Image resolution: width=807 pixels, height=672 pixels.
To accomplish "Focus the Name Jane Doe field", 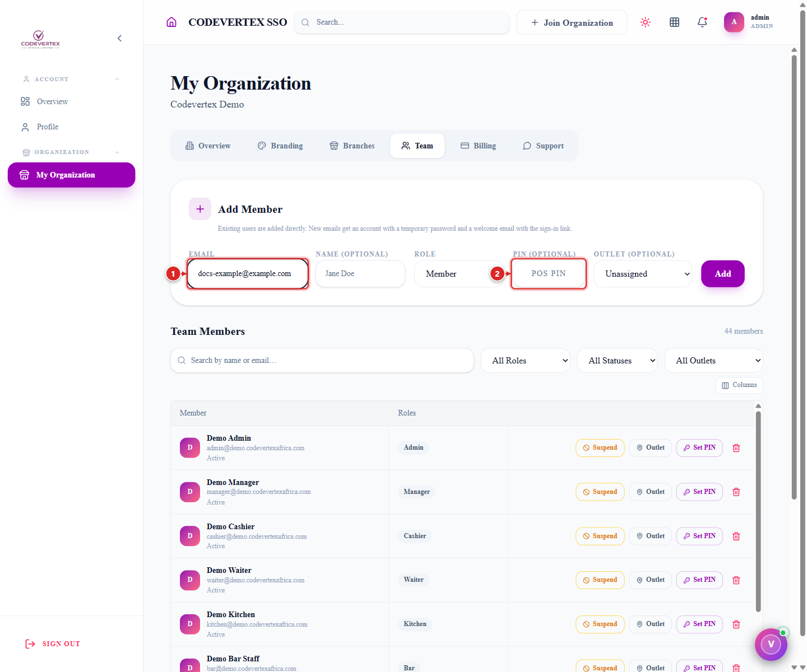I will [x=360, y=274].
